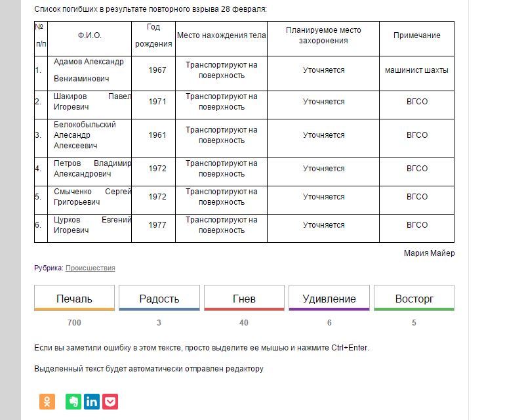Image resolution: width=524 pixels, height=420 pixels.
Task: Save the article to Pocket
Action: pos(110,401)
